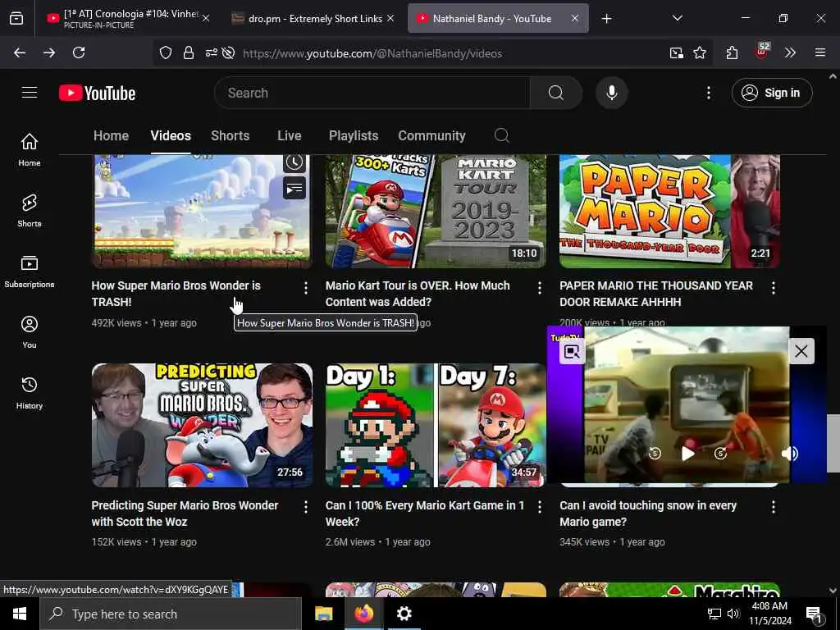840x630 pixels.
Task: Send picture-in-picture video back to tab
Action: tap(572, 352)
